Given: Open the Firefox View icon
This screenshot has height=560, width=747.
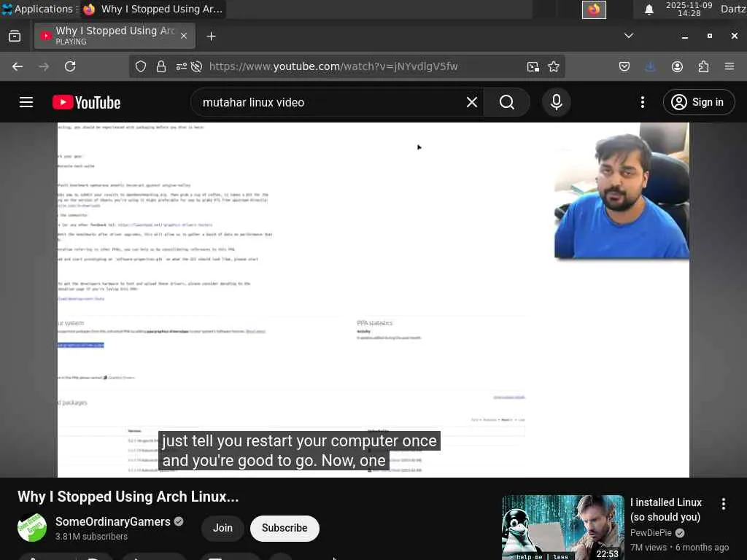Looking at the screenshot, I should click(x=15, y=36).
